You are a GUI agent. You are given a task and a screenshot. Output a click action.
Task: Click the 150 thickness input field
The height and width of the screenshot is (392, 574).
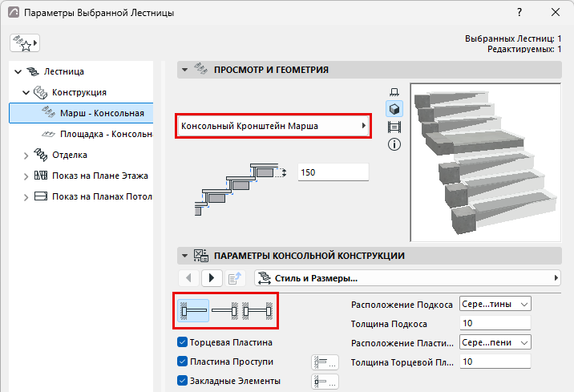tap(333, 172)
